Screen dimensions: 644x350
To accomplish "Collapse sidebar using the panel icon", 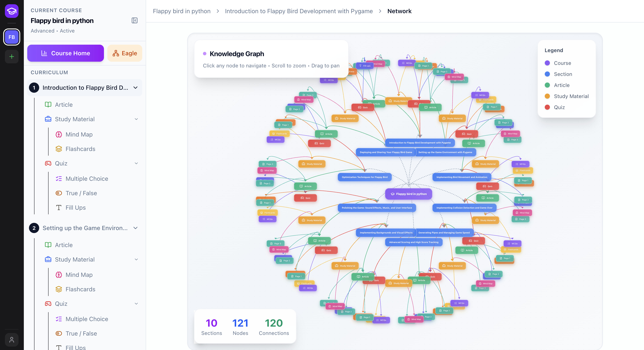I will [135, 20].
